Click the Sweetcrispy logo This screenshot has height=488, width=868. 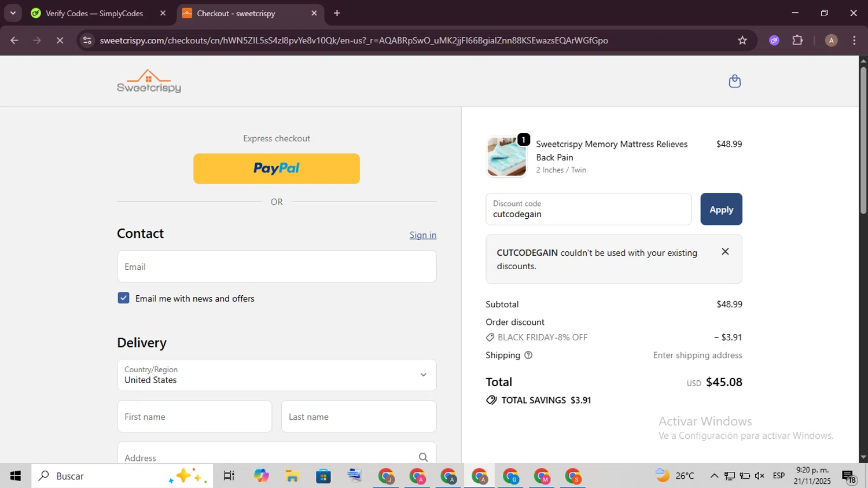click(x=149, y=81)
